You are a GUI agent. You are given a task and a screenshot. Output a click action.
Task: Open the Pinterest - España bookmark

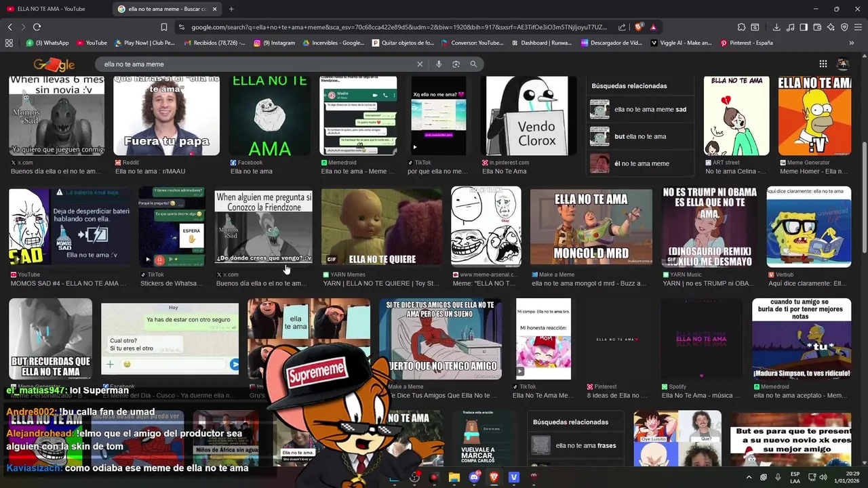click(746, 43)
